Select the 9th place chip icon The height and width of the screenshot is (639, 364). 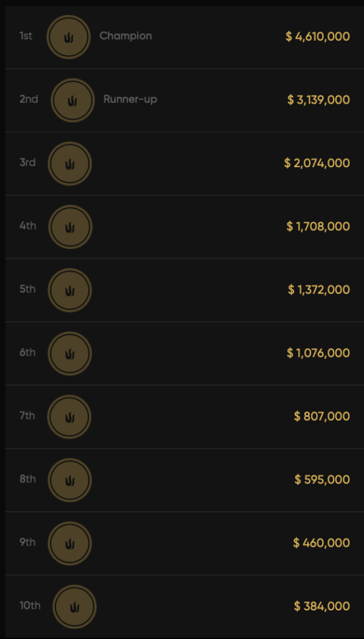click(70, 544)
